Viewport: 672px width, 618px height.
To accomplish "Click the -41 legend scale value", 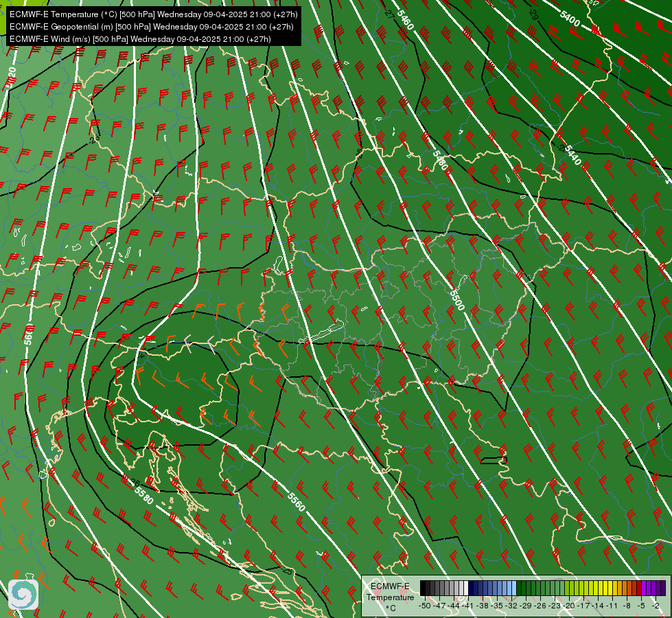I will pos(467,606).
